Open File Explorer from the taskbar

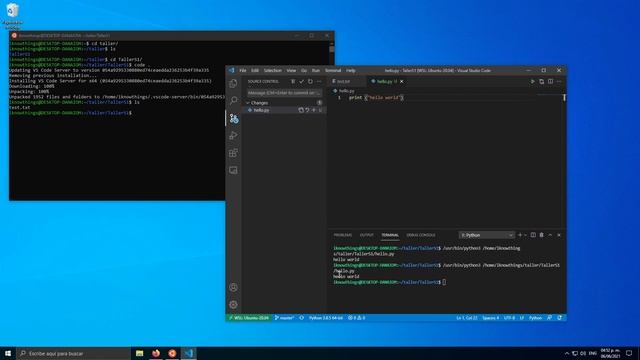coord(140,353)
